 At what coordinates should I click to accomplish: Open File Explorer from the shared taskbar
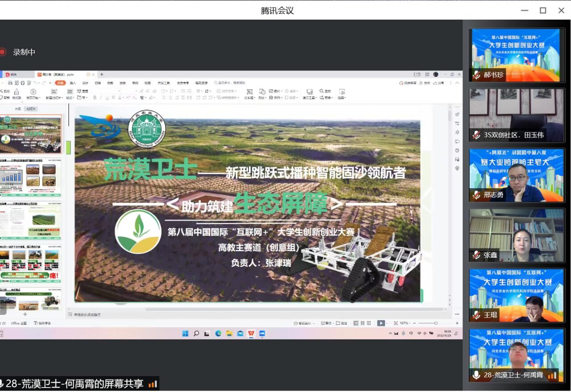click(x=229, y=333)
